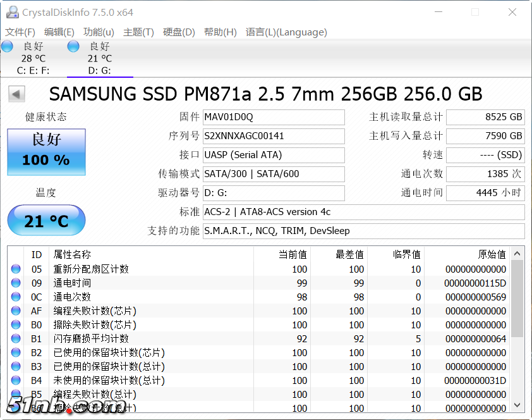Image resolution: width=532 pixels, height=420 pixels.
Task: Click the 原始值 column header
Action: pyautogui.click(x=492, y=254)
